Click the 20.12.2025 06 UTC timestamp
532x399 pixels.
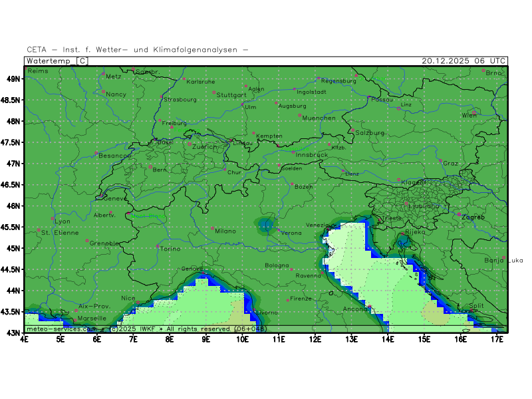click(x=464, y=61)
